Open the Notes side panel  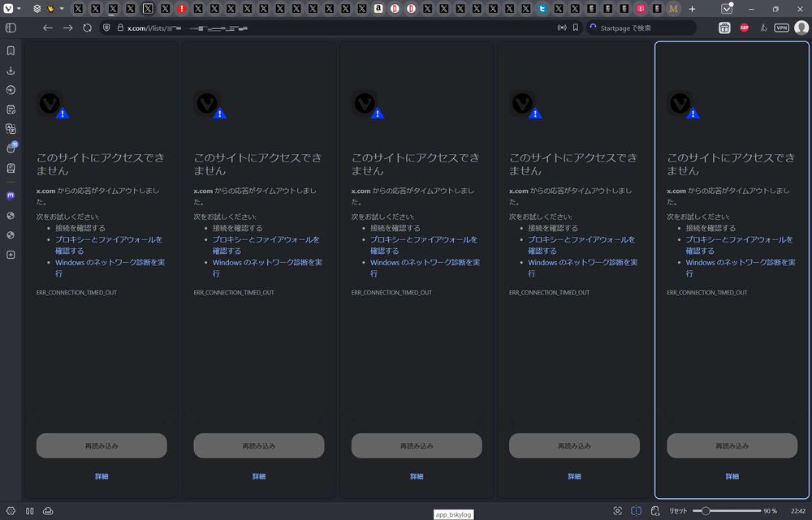tap(11, 110)
